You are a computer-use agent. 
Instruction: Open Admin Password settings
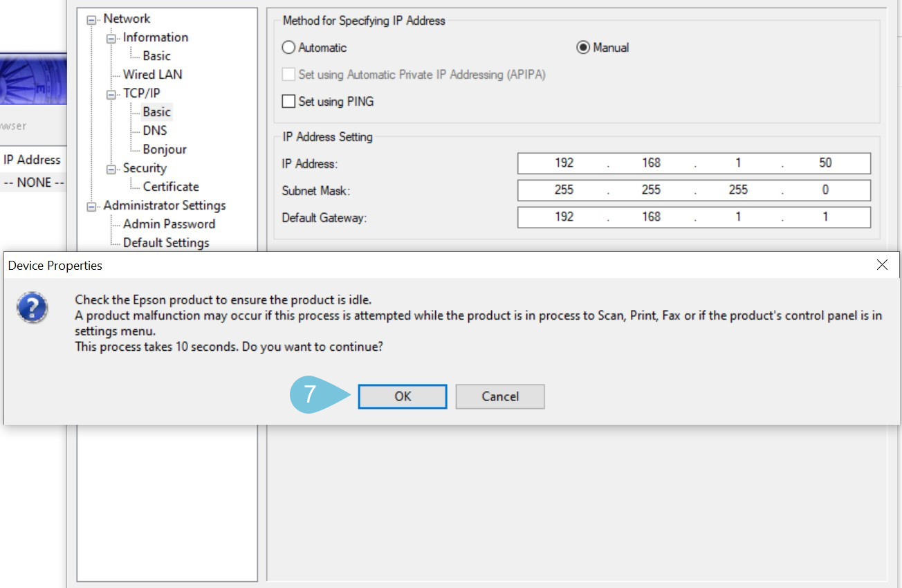(169, 224)
